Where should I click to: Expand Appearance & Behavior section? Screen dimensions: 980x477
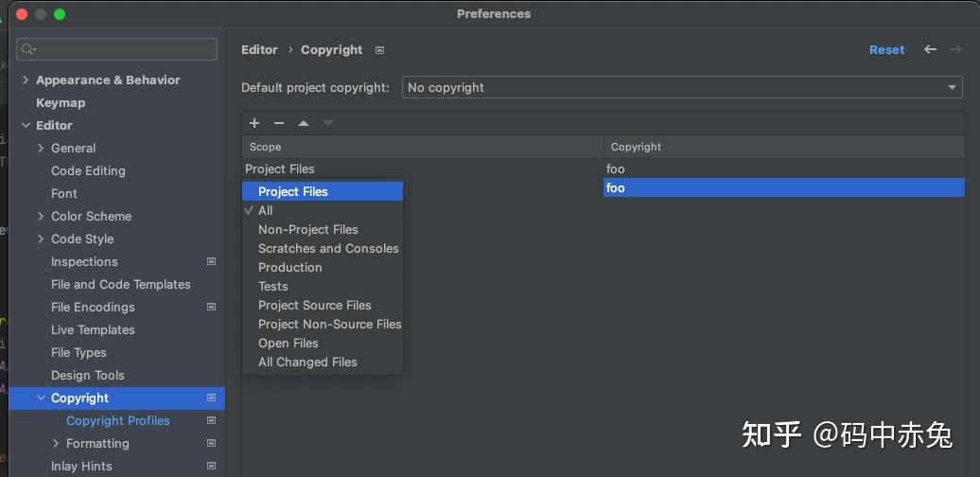26,80
